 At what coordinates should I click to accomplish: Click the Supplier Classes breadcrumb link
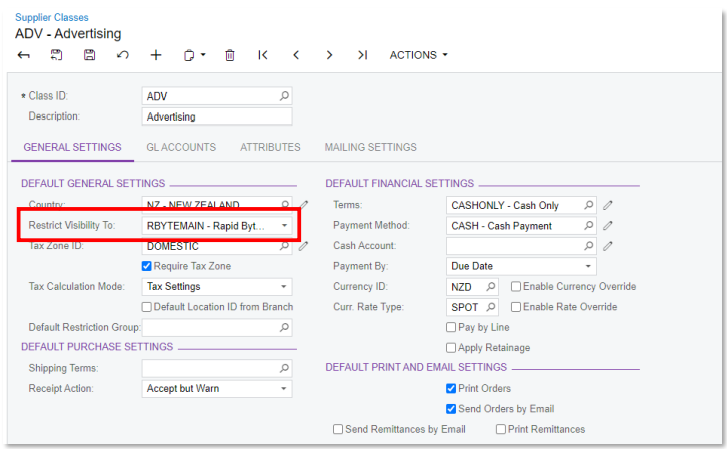(51, 17)
